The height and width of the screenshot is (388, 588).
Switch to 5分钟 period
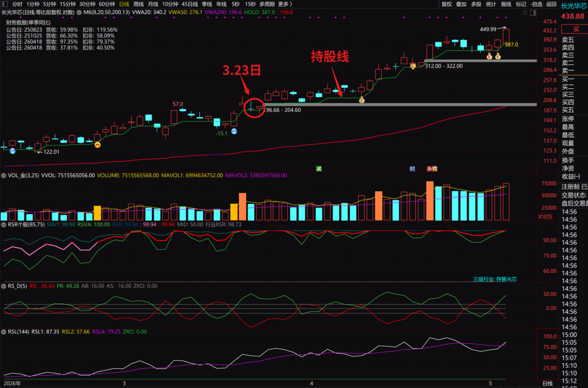[x=49, y=4]
